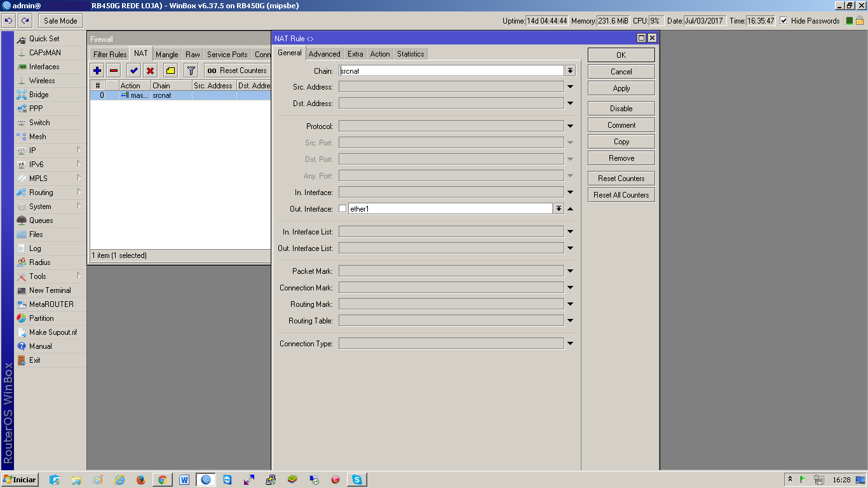The height and width of the screenshot is (488, 868).
Task: Open PPP from the sidebar
Action: tap(50, 109)
